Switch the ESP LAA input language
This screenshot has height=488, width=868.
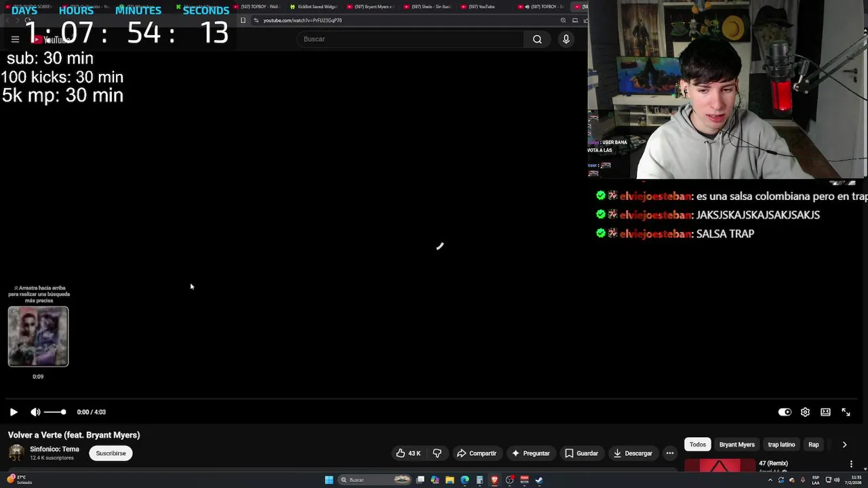click(x=816, y=480)
